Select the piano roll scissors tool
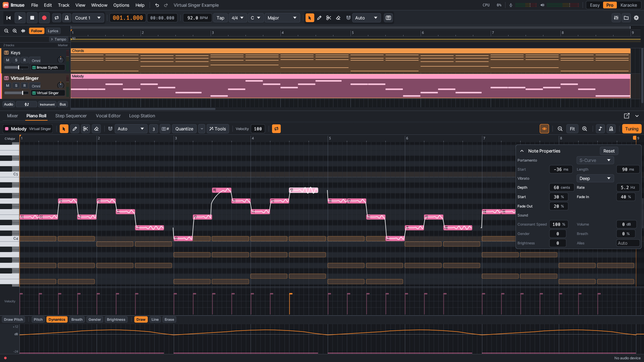The width and height of the screenshot is (644, 362). tap(85, 129)
